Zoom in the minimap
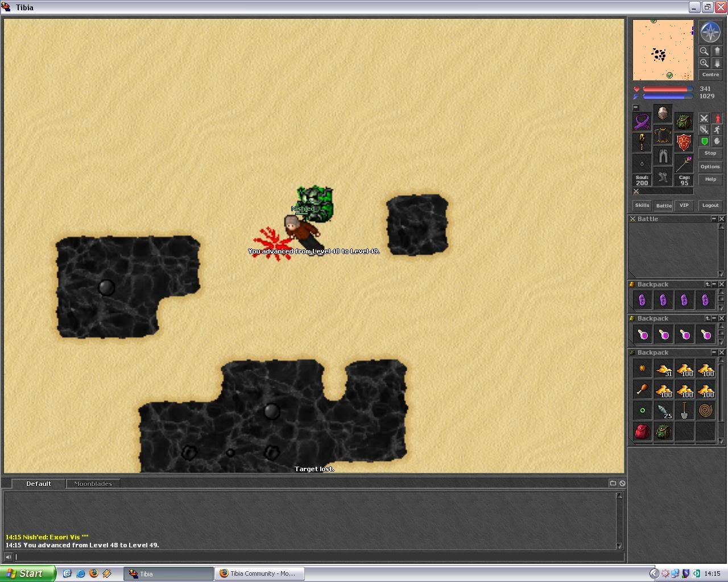The height and width of the screenshot is (582, 728). tap(704, 63)
